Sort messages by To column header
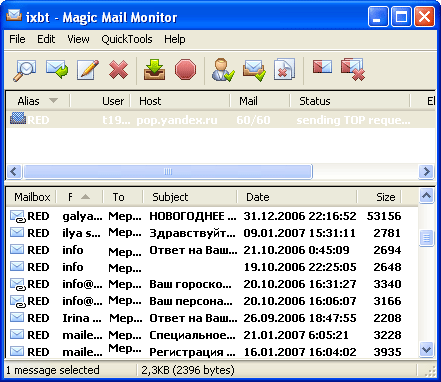 pos(123,197)
